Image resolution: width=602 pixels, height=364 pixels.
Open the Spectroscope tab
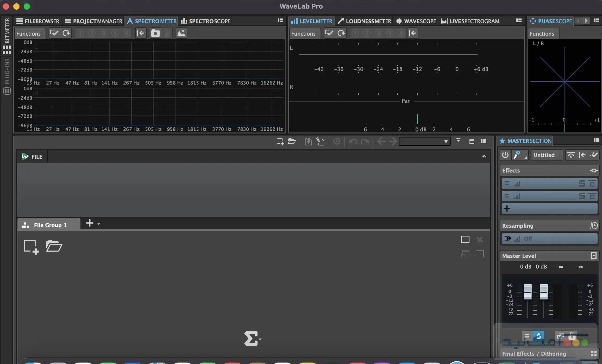click(206, 21)
